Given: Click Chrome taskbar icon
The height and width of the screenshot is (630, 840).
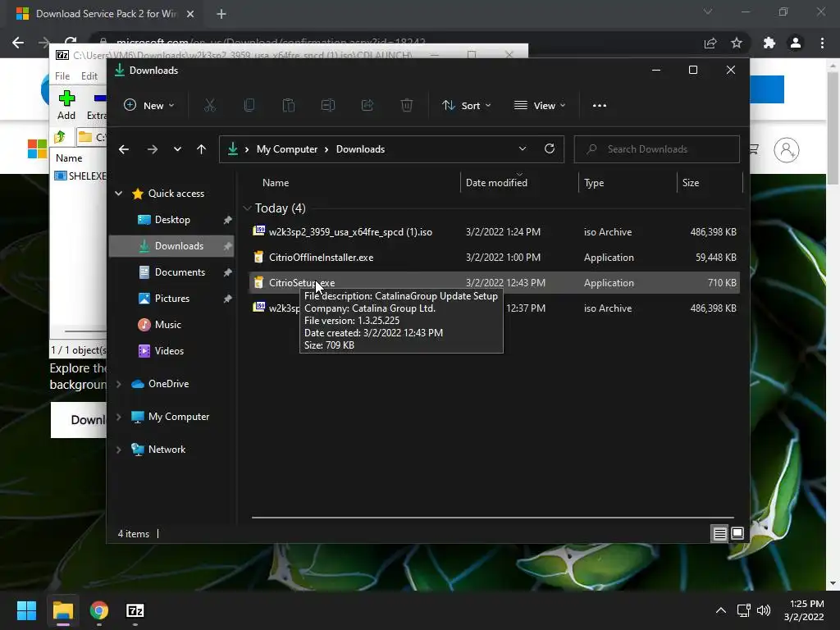Looking at the screenshot, I should click(x=99, y=610).
